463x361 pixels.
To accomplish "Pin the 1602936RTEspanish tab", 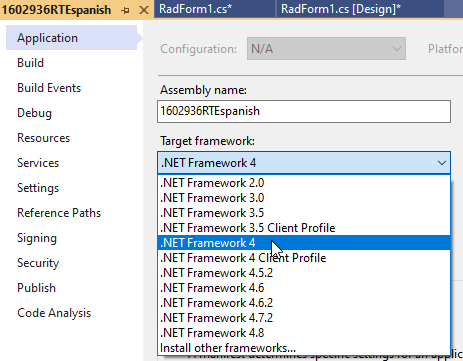I will coord(126,10).
